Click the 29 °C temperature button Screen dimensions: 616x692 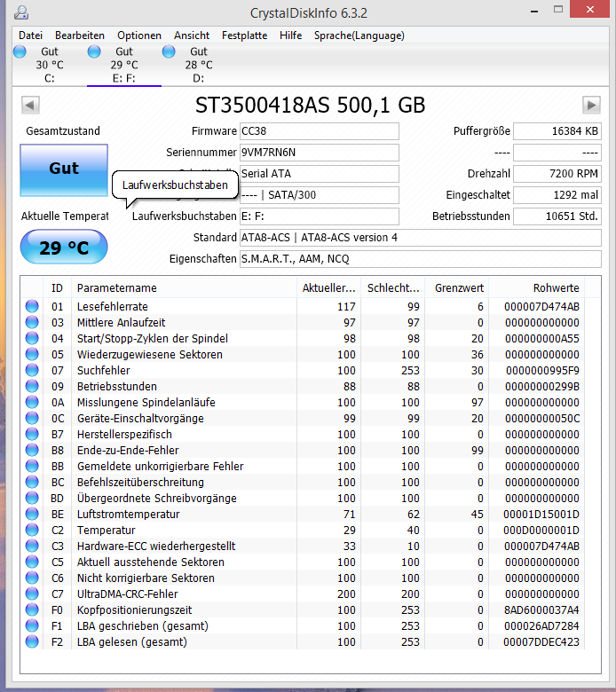click(x=64, y=248)
